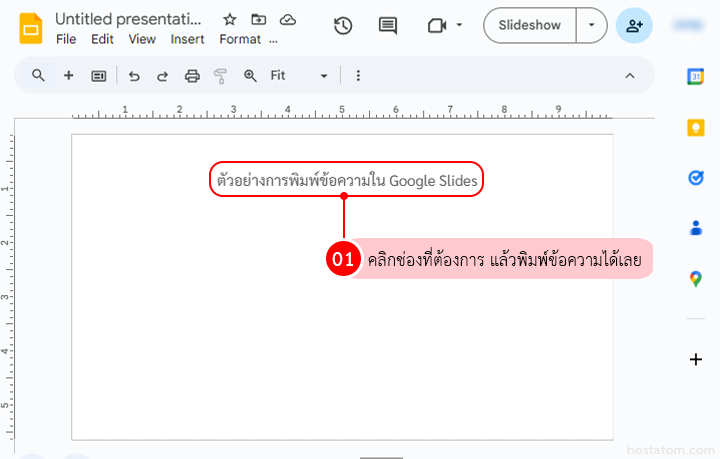Star the Untitled presentation

(x=230, y=19)
